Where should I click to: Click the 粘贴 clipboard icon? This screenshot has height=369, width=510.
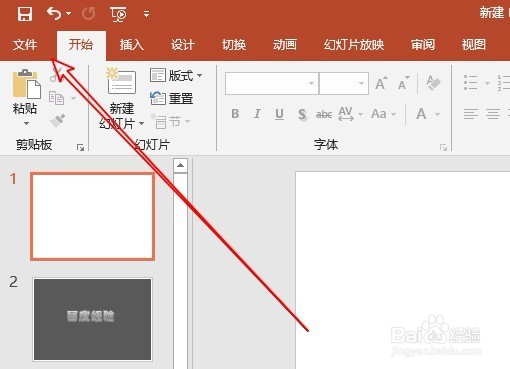pyautogui.click(x=26, y=84)
